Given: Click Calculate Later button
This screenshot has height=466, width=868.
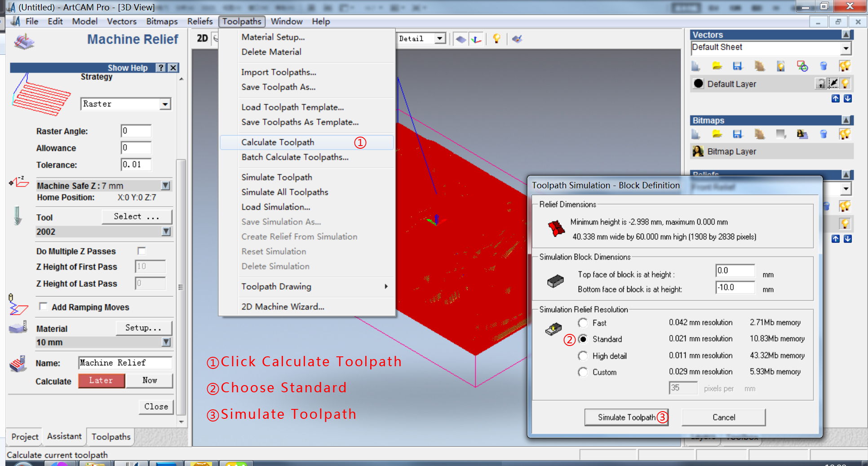Looking at the screenshot, I should (x=101, y=380).
